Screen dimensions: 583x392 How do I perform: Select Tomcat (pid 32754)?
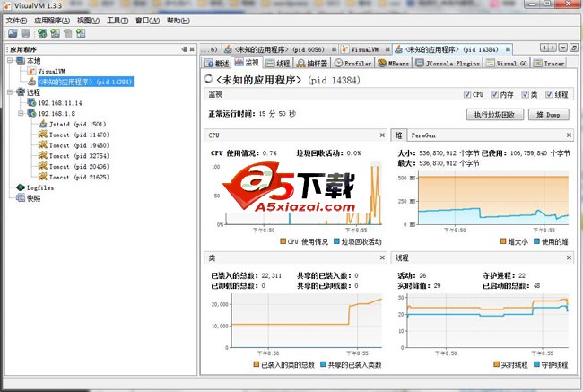point(79,156)
